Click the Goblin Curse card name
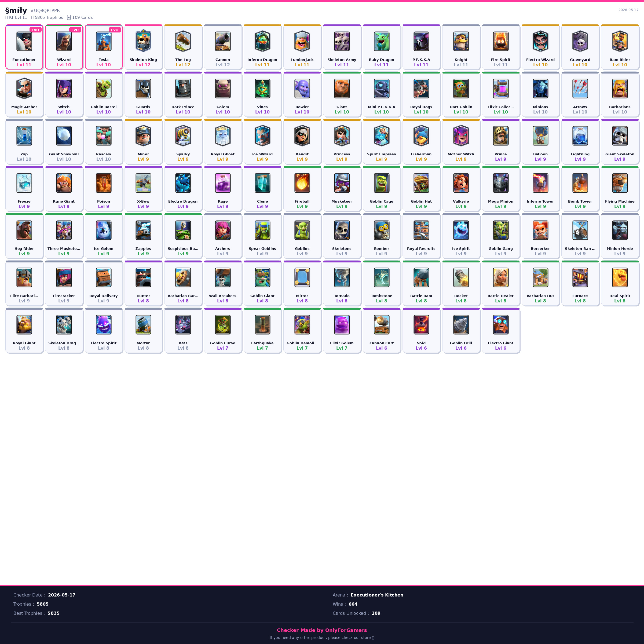This screenshot has height=644, width=644. tap(223, 343)
